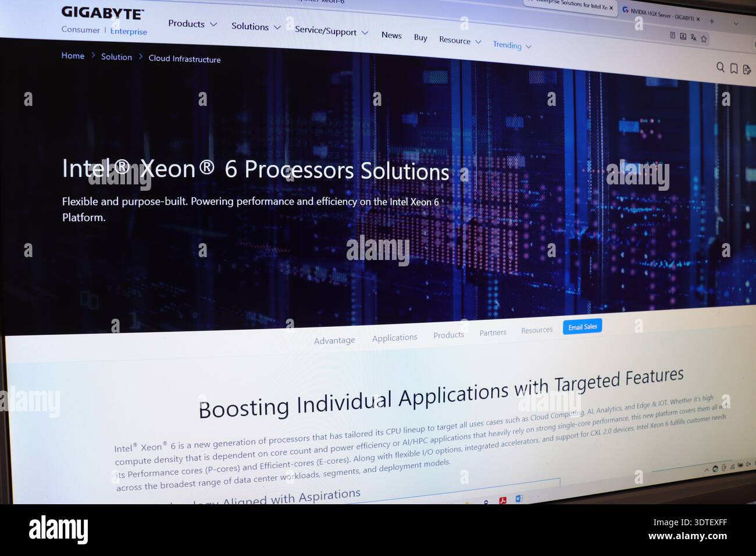Open Adobe Acrobat from the taskbar
The image size is (756, 556).
pos(502,500)
